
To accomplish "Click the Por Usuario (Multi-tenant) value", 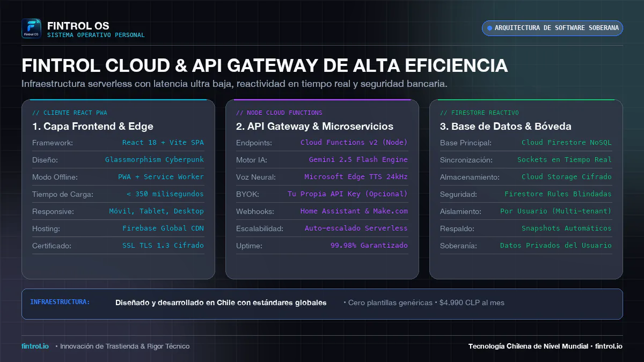I will click(556, 211).
